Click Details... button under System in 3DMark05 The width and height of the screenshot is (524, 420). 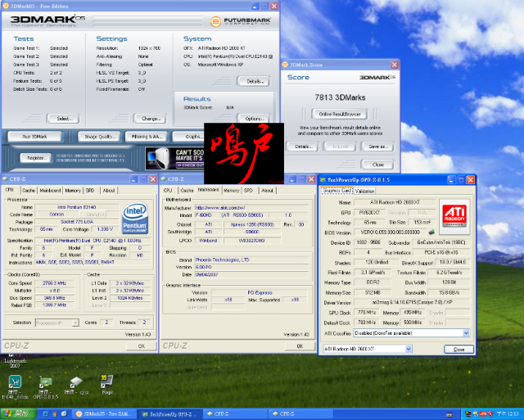coord(254,81)
